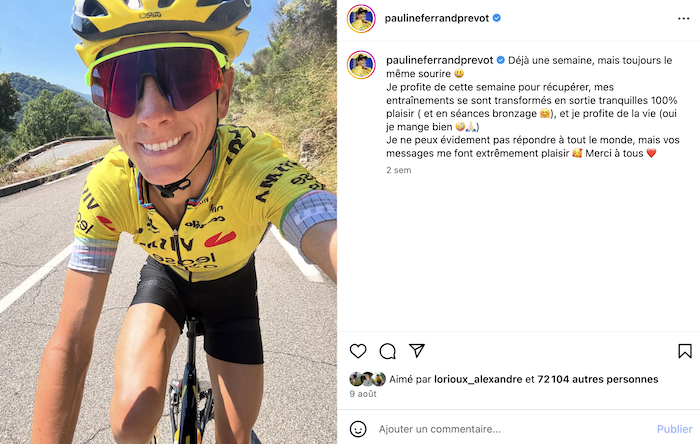Click the 9 août date stamp
This screenshot has width=700, height=444.
[x=362, y=394]
